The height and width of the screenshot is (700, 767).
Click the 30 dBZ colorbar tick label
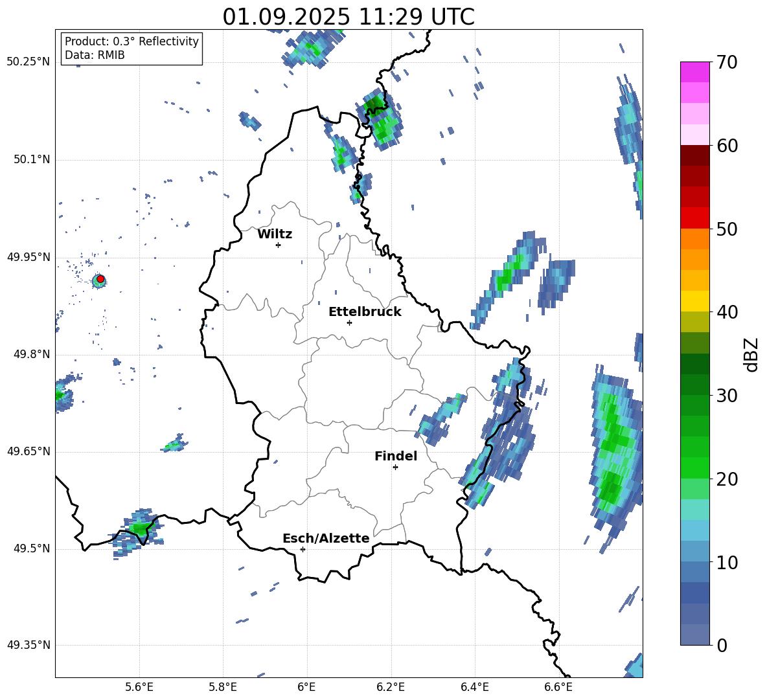[x=726, y=395]
